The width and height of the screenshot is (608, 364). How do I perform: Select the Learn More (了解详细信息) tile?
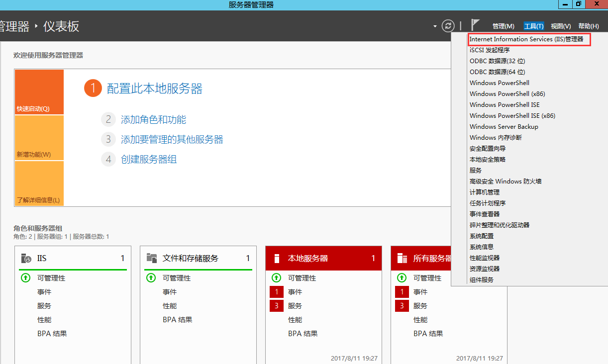[x=39, y=184]
